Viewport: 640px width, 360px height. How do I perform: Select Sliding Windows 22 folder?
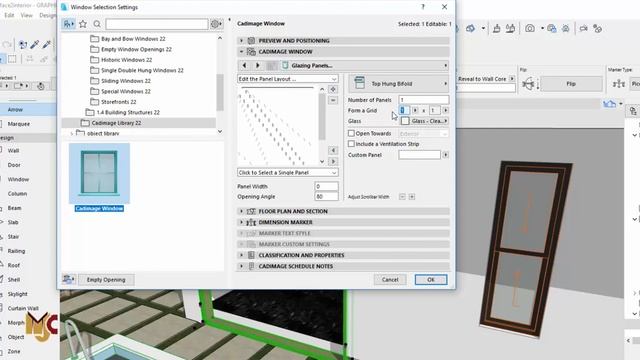(126, 81)
